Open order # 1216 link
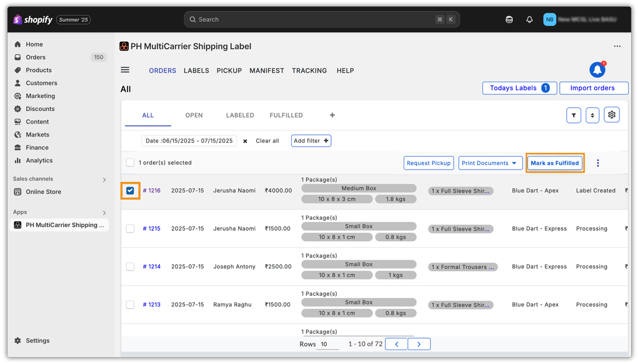 coord(151,191)
